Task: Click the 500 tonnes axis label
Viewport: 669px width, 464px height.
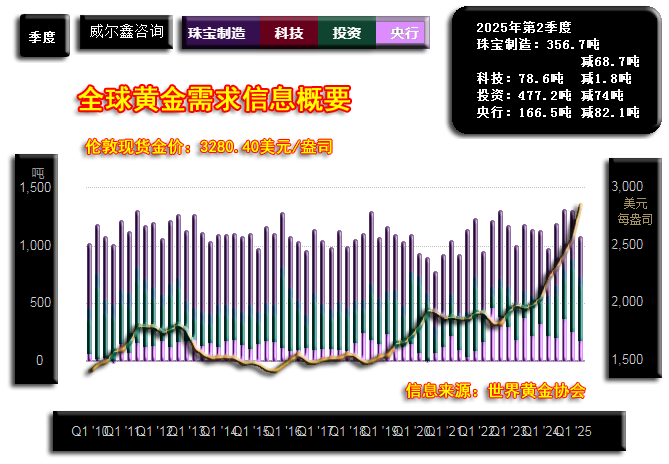Action: pyautogui.click(x=41, y=303)
